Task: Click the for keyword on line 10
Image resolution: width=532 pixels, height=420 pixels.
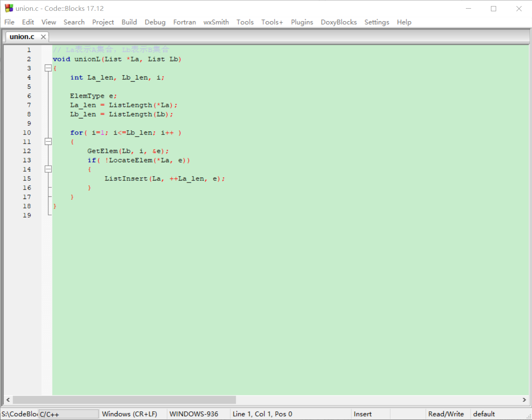Action: [76, 132]
